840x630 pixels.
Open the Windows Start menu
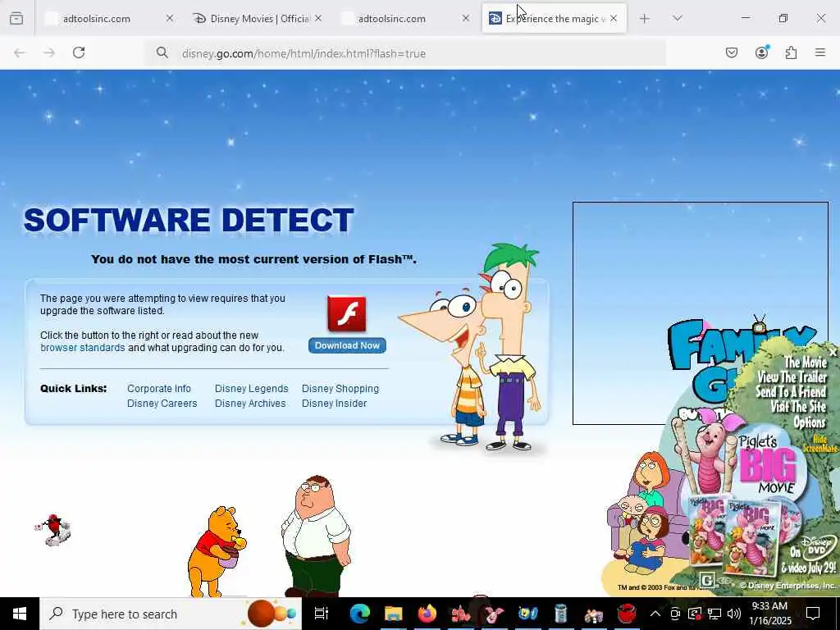[20, 614]
